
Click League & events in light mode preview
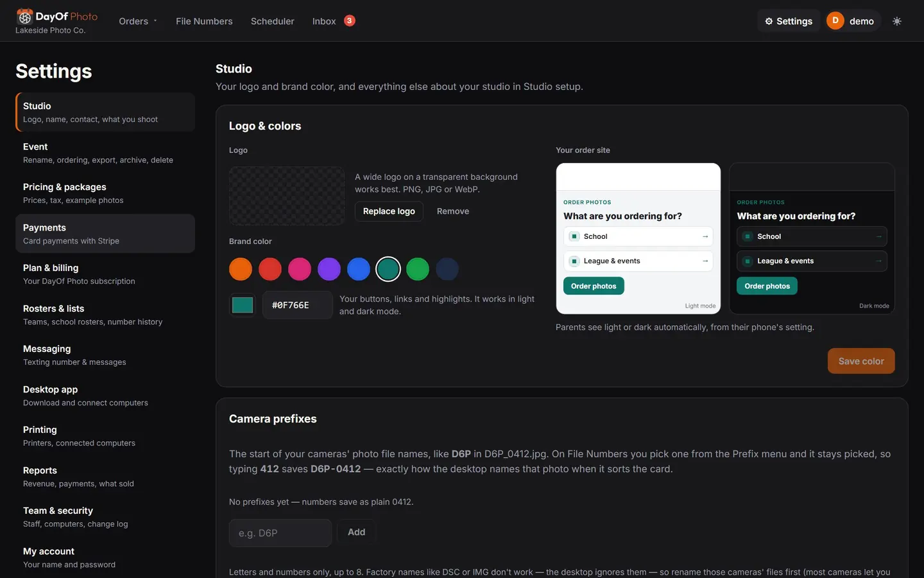[638, 261]
